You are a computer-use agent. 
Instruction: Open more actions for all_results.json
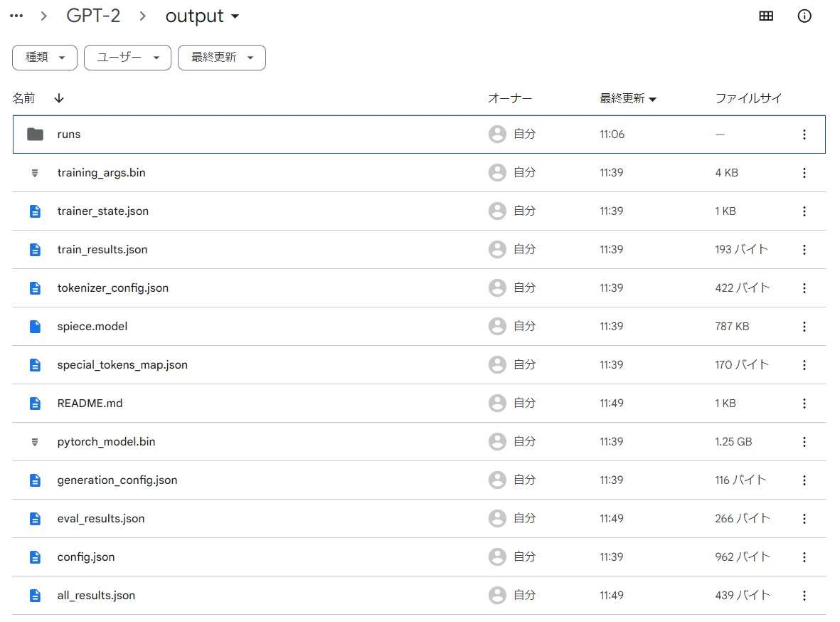(804, 596)
